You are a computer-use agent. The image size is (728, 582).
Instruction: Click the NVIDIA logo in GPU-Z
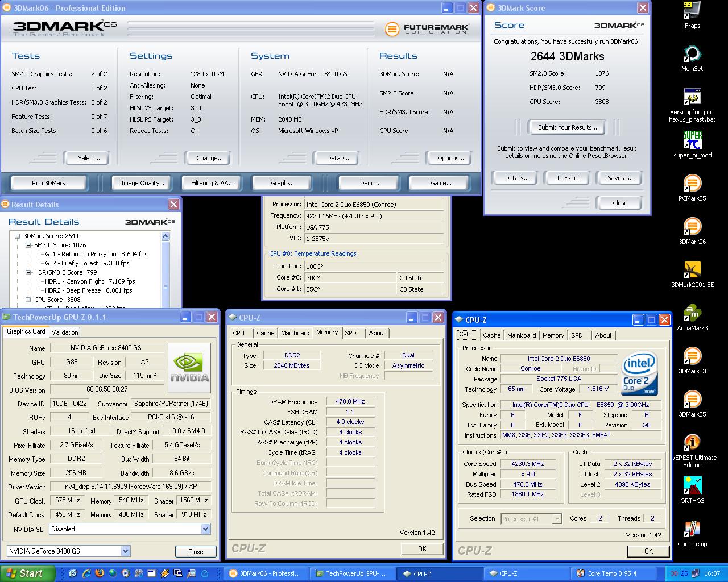pyautogui.click(x=189, y=368)
